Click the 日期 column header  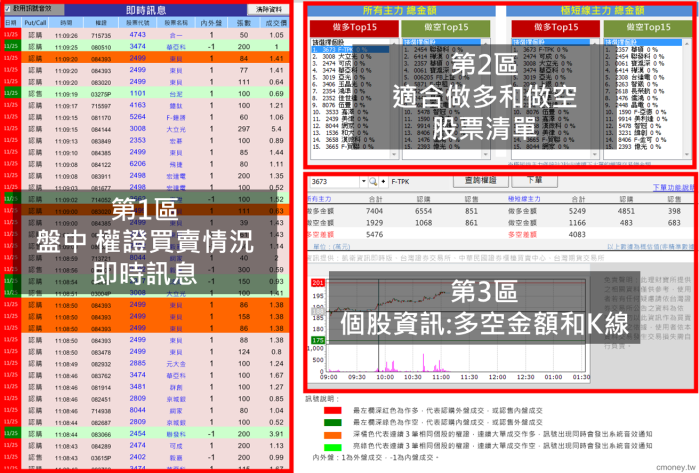point(11,23)
